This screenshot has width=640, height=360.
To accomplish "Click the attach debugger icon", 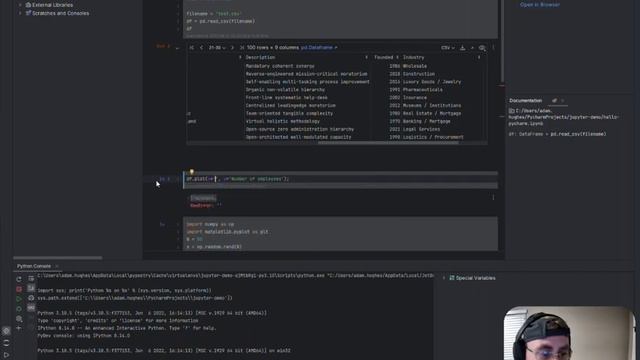I will [19, 309].
